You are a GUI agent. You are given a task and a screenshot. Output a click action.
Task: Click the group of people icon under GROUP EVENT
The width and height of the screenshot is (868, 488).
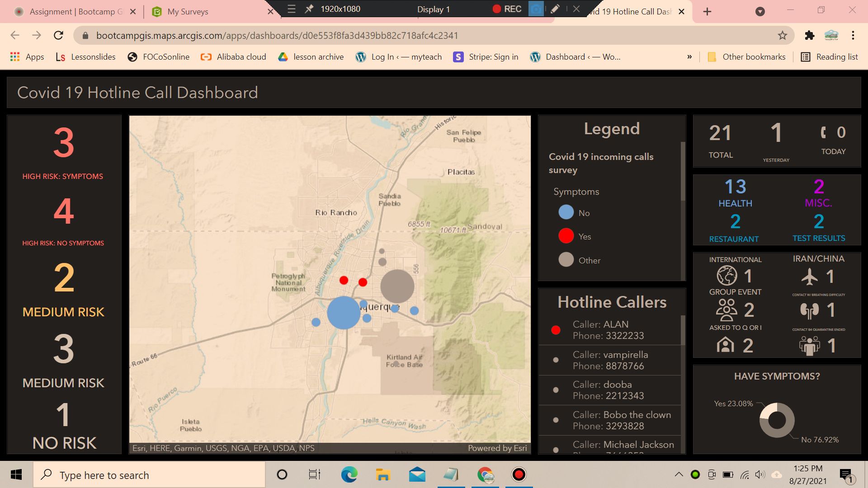726,310
